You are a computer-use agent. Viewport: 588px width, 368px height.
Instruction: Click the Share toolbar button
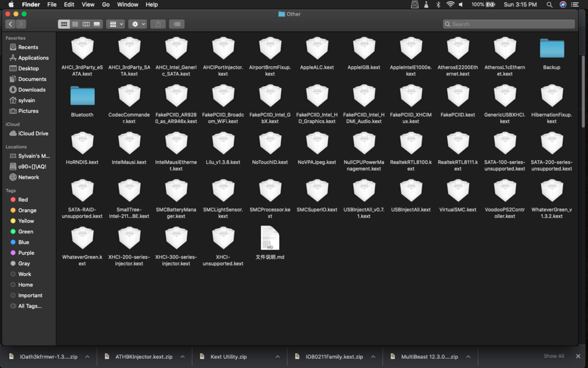pyautogui.click(x=158, y=24)
